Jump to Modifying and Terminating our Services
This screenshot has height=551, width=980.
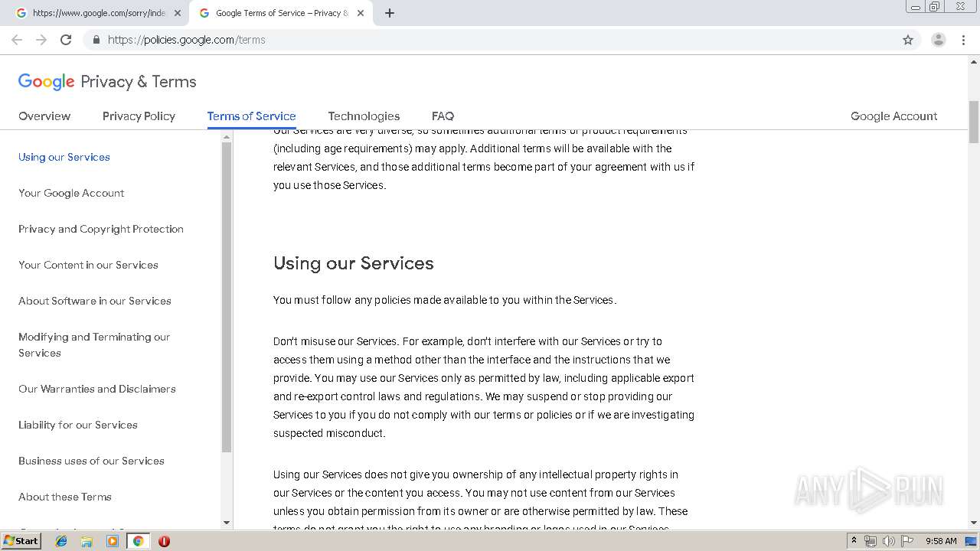click(x=94, y=345)
